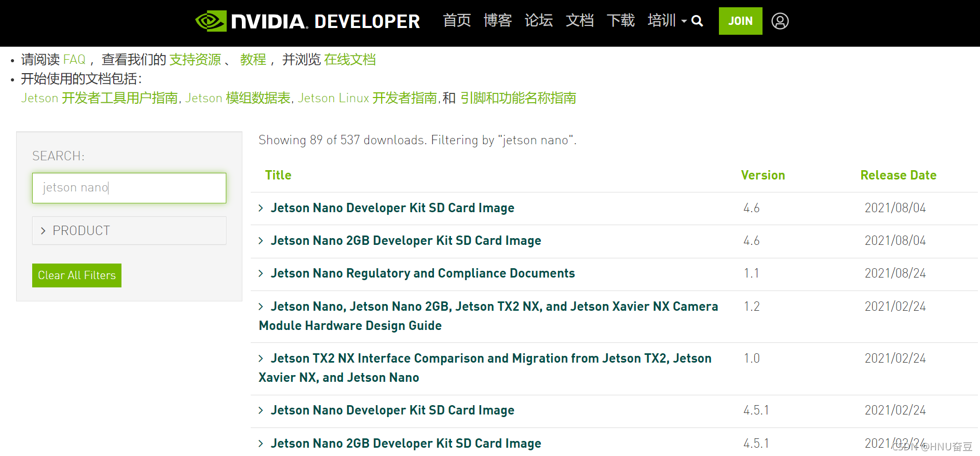Open 下载 in the navigation

pyautogui.click(x=621, y=20)
